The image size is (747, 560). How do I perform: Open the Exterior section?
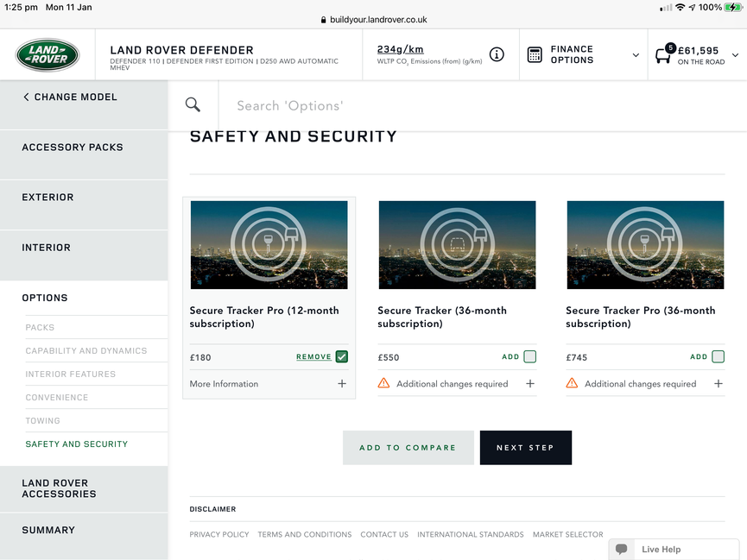click(84, 204)
